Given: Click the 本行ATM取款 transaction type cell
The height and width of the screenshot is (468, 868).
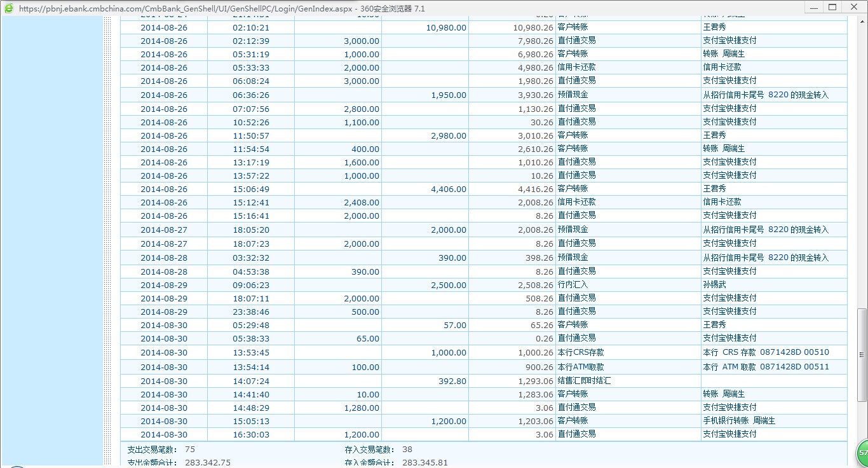Looking at the screenshot, I should coord(581,367).
